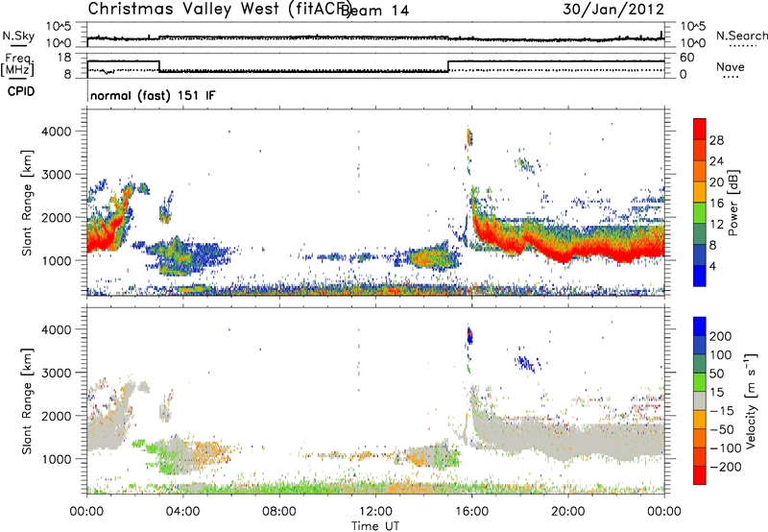Image resolution: width=768 pixels, height=532 pixels.
Task: Click the blue velocity spot near 4000 km
Action: click(469, 336)
